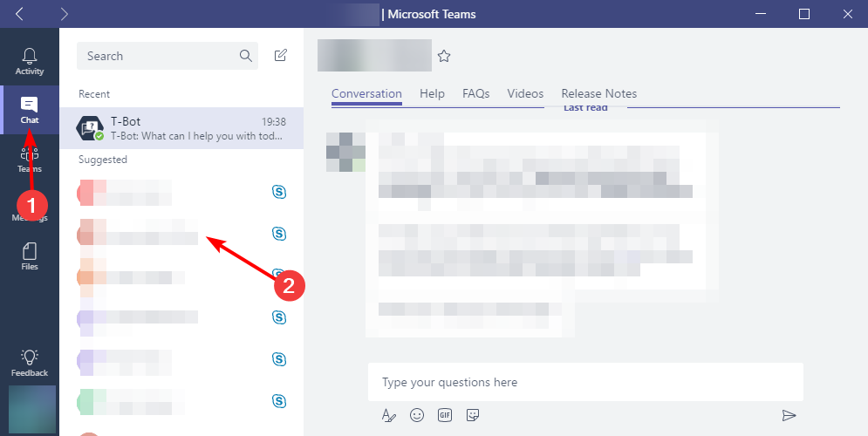The image size is (868, 436).
Task: Click the search magnifier icon
Action: pos(246,56)
